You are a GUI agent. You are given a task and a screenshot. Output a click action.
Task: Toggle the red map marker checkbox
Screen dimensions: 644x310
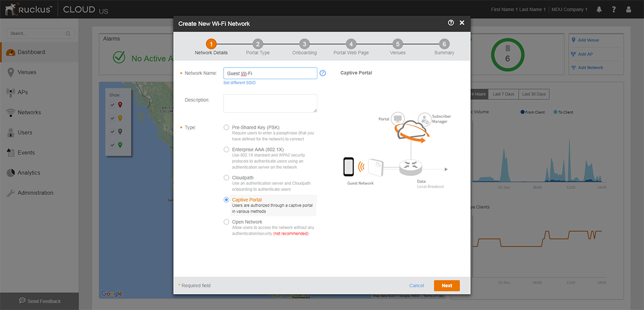[x=113, y=105]
